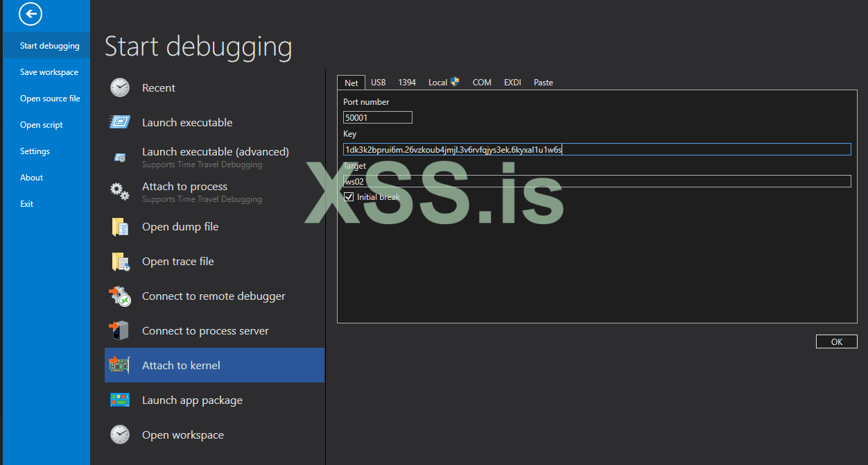868x465 pixels.
Task: Select Connect to remote debugger label
Action: pyautogui.click(x=214, y=296)
